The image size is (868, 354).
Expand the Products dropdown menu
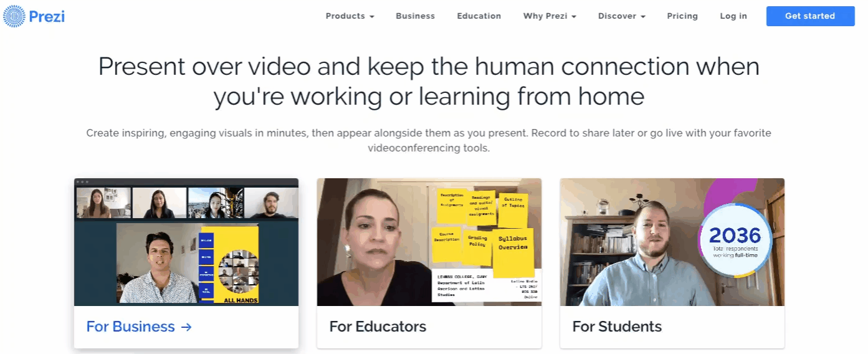[x=350, y=16]
